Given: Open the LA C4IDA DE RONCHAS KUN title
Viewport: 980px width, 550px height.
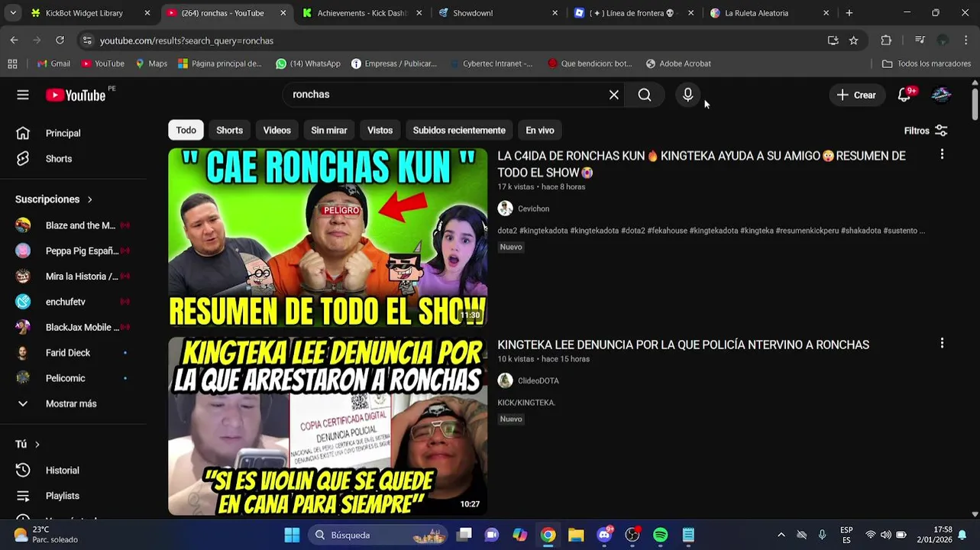Looking at the screenshot, I should pos(701,163).
